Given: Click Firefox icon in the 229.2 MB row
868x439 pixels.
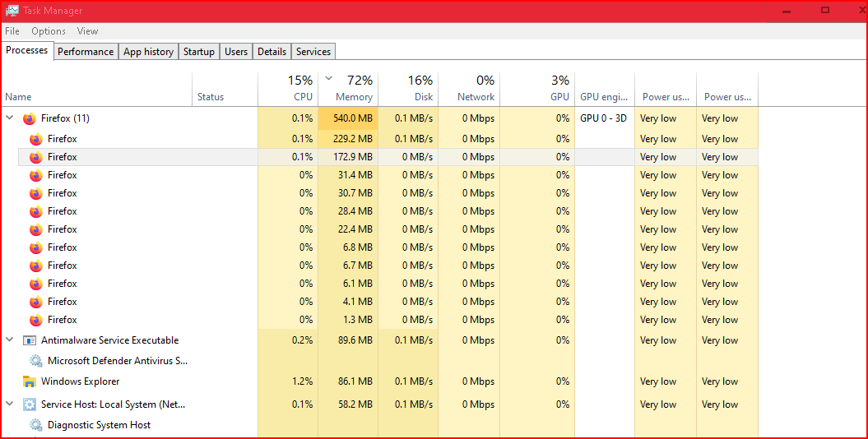Looking at the screenshot, I should 36,139.
